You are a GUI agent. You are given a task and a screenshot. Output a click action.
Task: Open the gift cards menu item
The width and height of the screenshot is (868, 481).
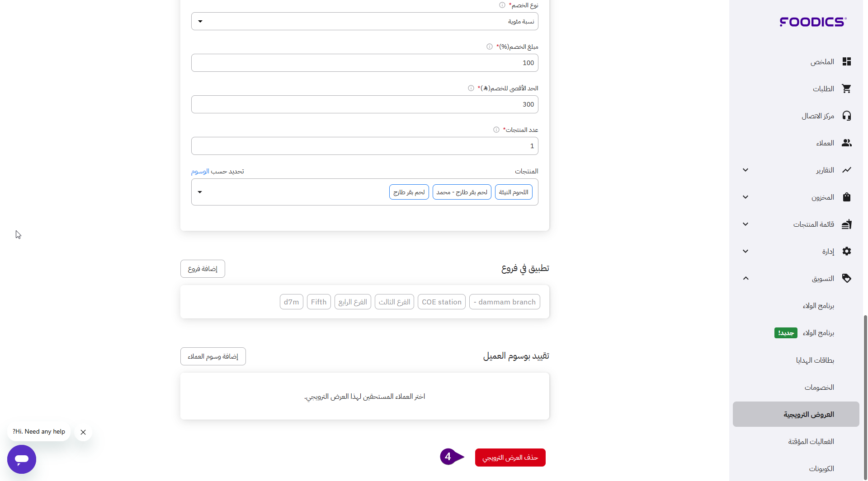click(815, 360)
